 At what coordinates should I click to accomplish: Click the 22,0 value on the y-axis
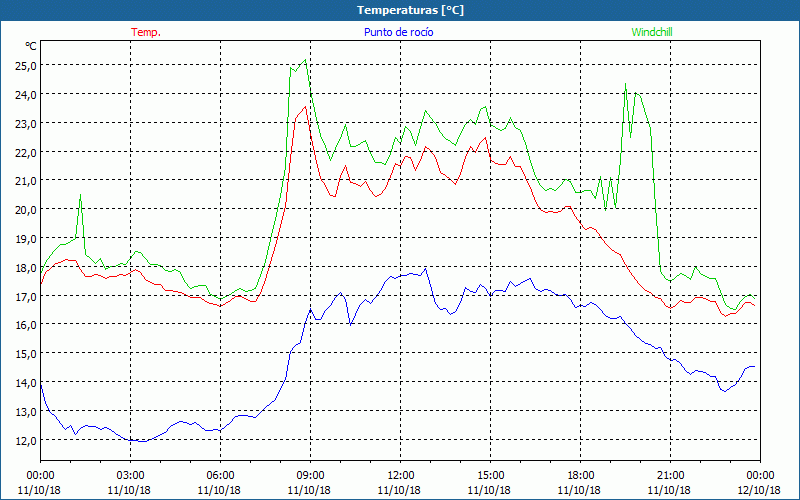(26, 152)
